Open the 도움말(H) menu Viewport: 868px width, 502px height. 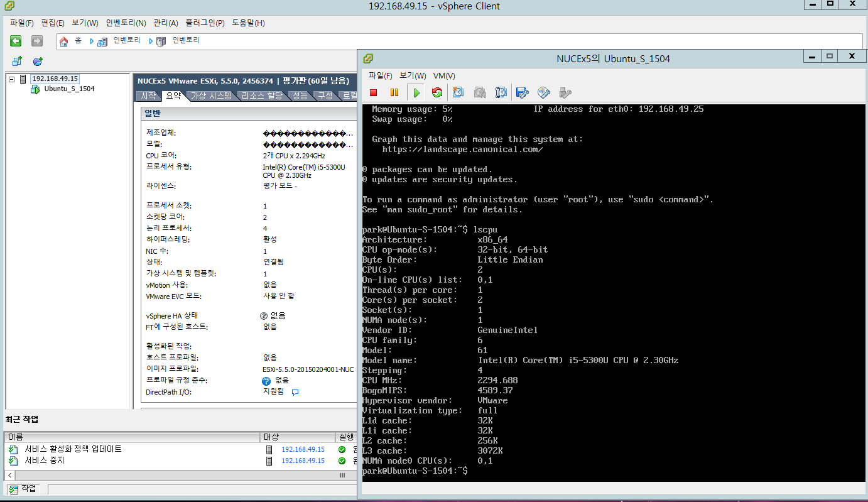248,23
